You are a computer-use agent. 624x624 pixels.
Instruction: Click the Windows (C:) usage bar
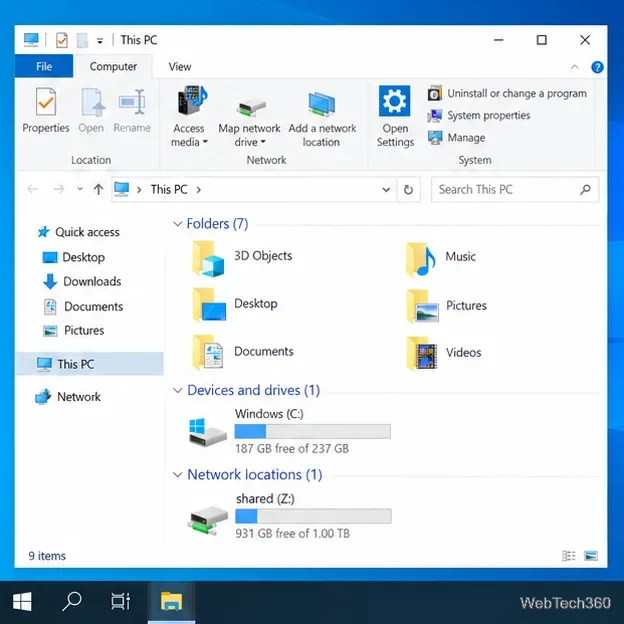tap(312, 431)
